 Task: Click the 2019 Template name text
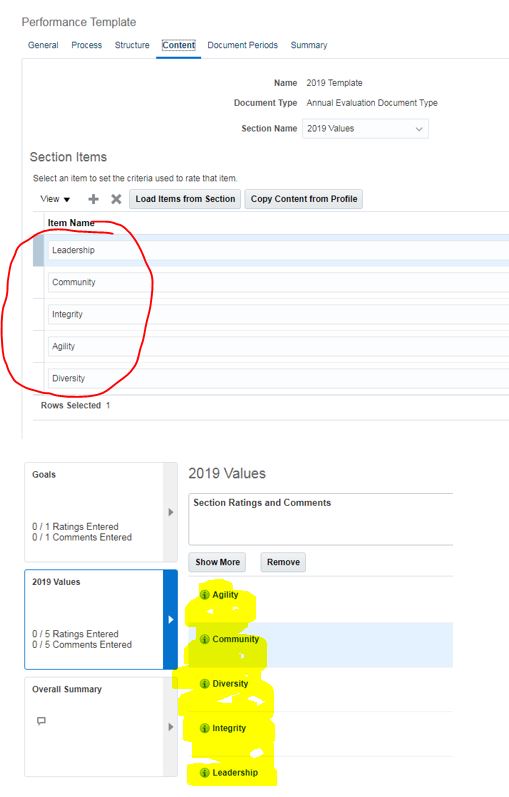[334, 83]
